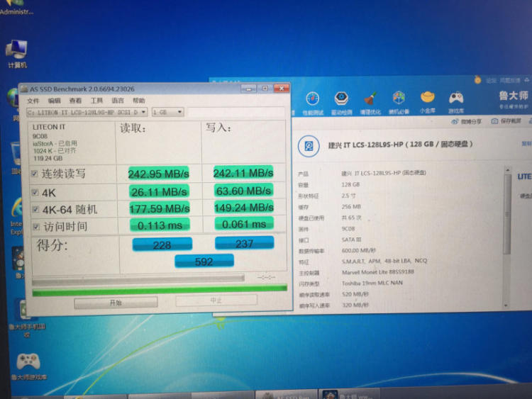Open 编辑 menu in AS SSD
Image resolution: width=532 pixels, height=399 pixels.
[55, 101]
